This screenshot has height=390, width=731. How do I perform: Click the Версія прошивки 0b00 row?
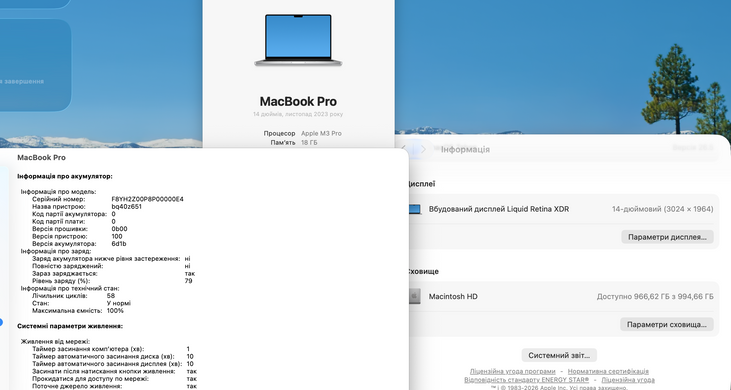tap(80, 229)
